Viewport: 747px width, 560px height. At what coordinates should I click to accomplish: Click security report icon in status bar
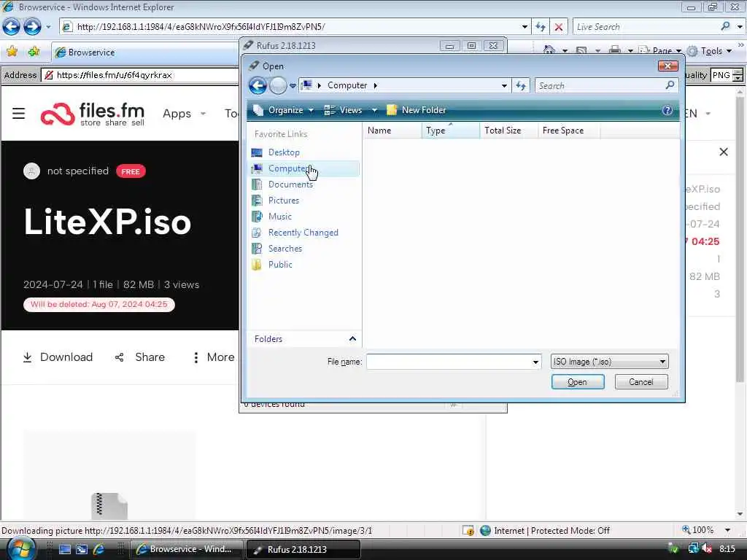click(x=468, y=531)
